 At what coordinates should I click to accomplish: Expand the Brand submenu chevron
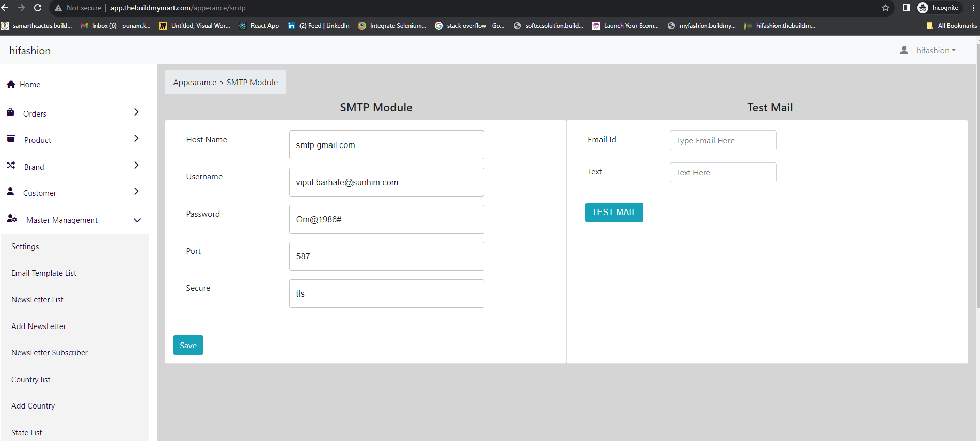(136, 165)
